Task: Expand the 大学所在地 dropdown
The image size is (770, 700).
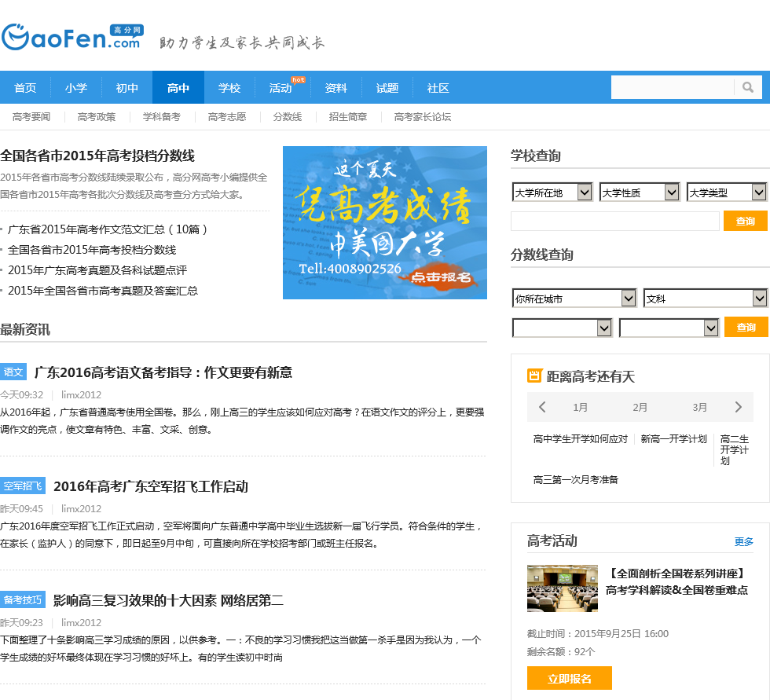Action: pos(552,192)
